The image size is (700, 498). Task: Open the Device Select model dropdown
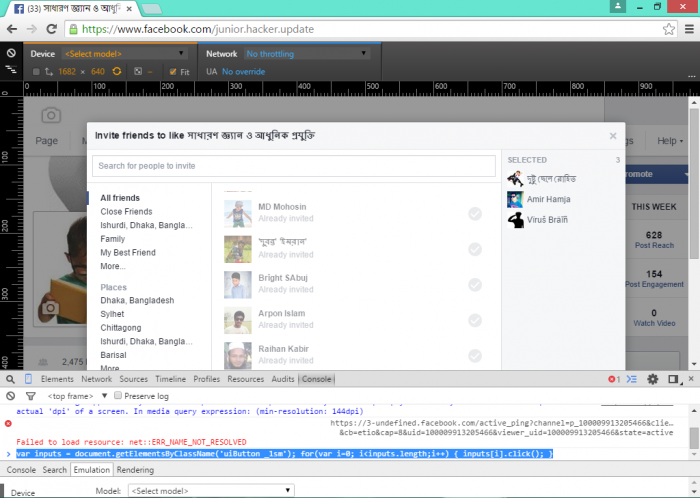(x=125, y=54)
